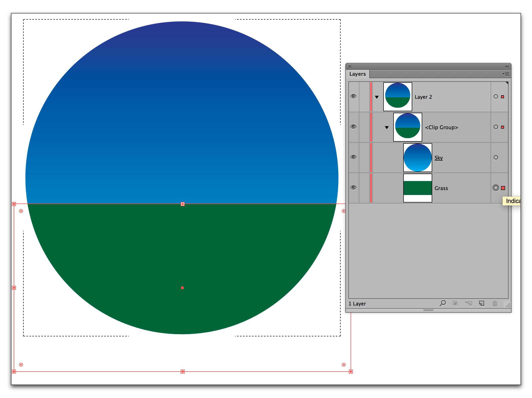
Task: Click the Locate Object magnifier icon
Action: 443,303
